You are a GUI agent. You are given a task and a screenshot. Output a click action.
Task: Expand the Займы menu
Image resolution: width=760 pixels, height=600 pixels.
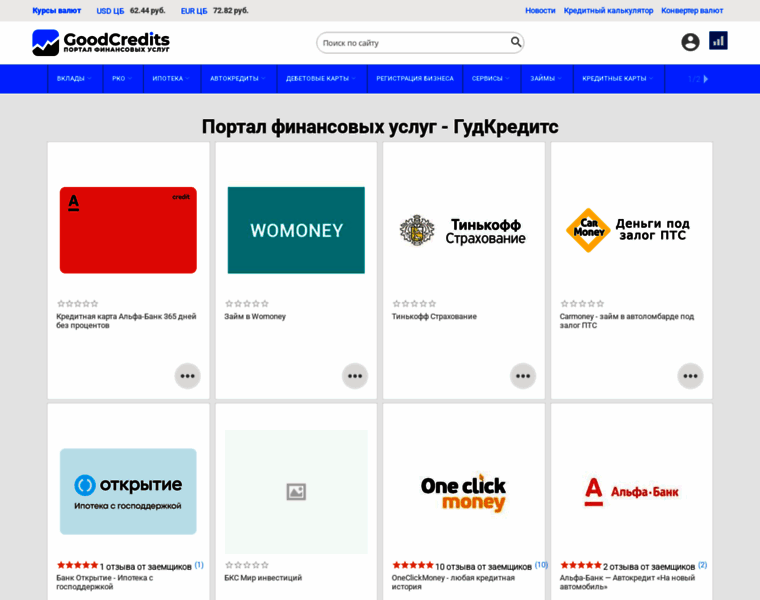click(546, 79)
